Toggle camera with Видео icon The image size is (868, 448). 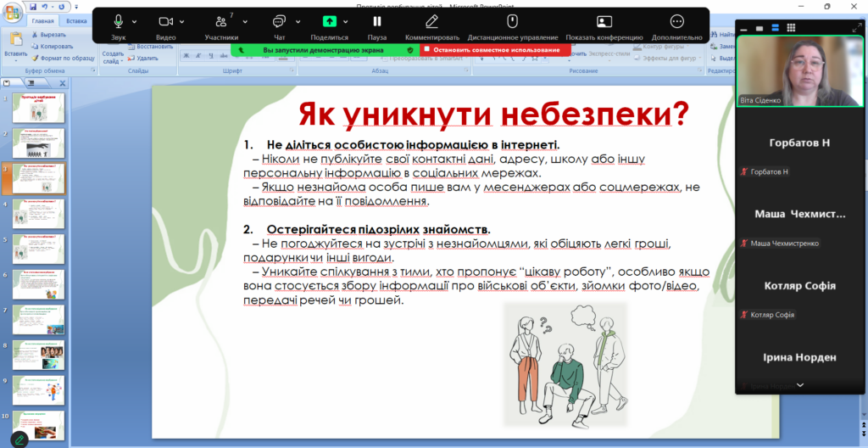pyautogui.click(x=165, y=21)
